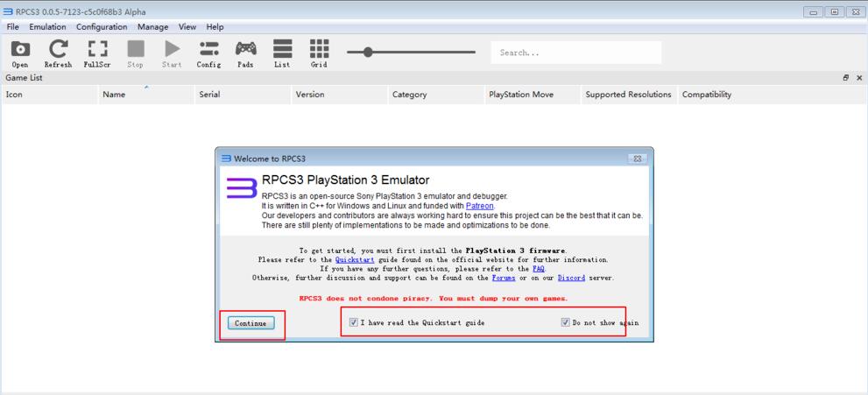Click the Category column header
868x395 pixels.
pyautogui.click(x=437, y=95)
